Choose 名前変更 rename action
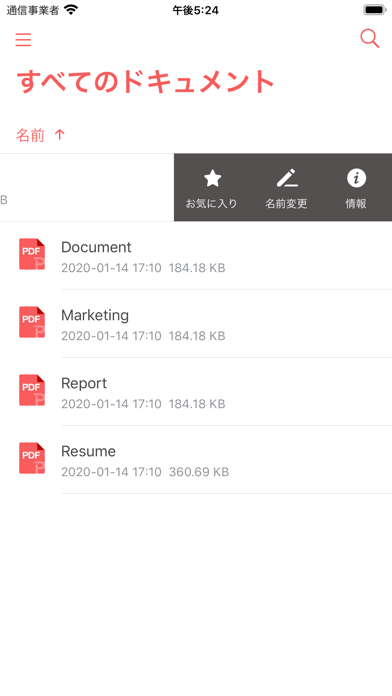Screen dimensions: 392x696 pyautogui.click(x=286, y=188)
